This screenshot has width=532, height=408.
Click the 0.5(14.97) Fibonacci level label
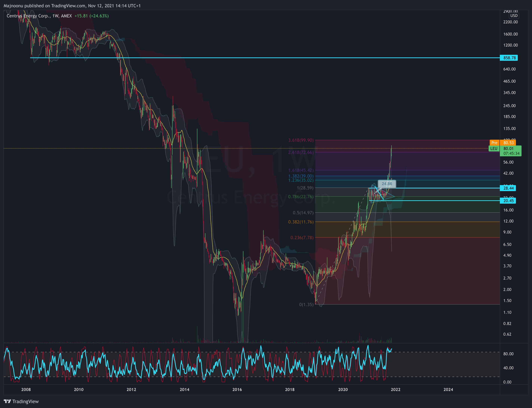(303, 213)
